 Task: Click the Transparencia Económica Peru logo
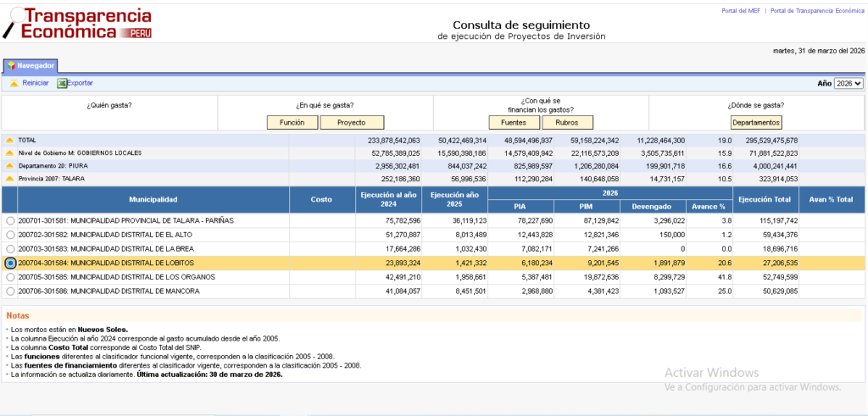(x=76, y=24)
